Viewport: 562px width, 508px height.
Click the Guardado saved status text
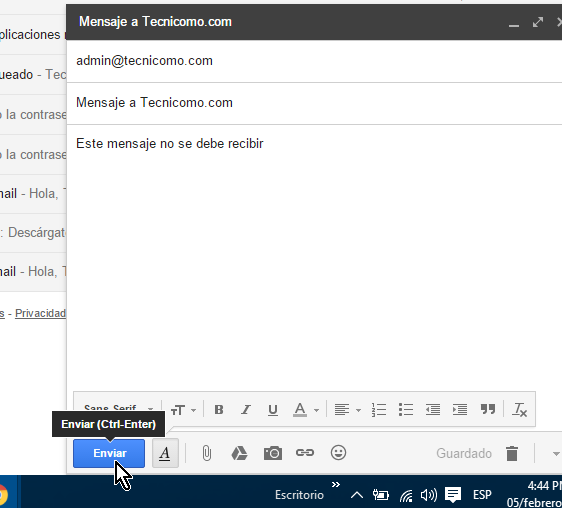464,454
